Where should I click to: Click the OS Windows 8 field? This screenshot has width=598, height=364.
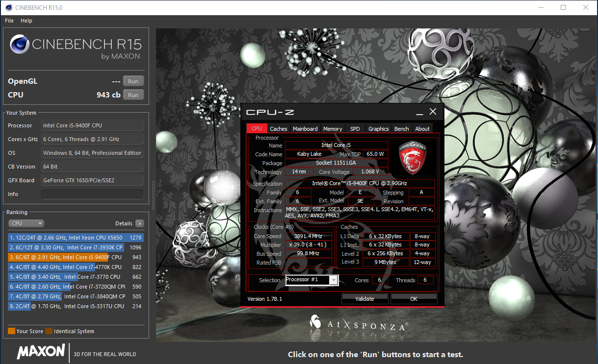coord(92,153)
